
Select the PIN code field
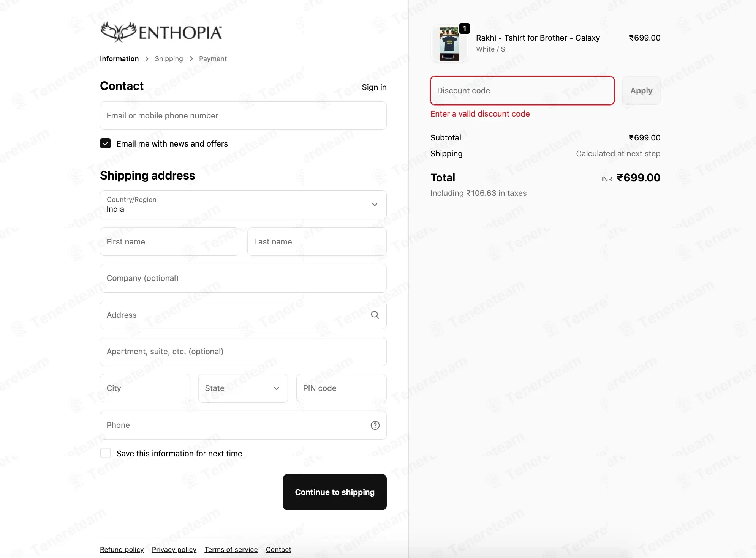click(x=341, y=388)
